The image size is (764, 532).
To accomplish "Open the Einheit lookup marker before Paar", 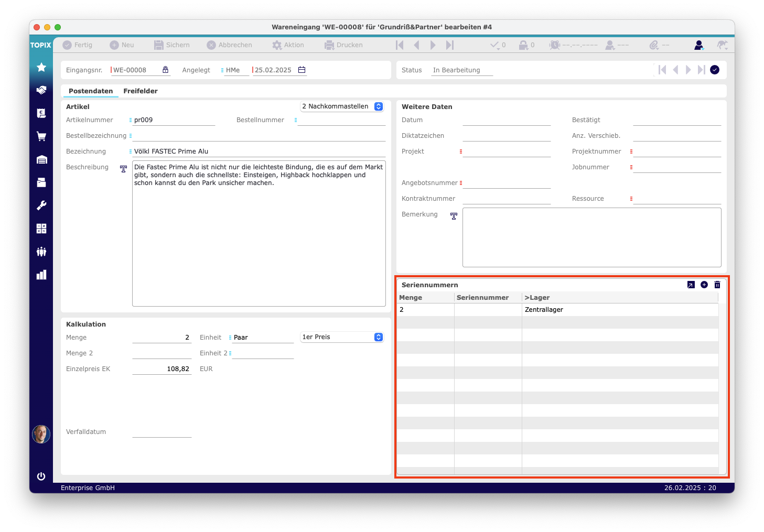I will pos(230,338).
